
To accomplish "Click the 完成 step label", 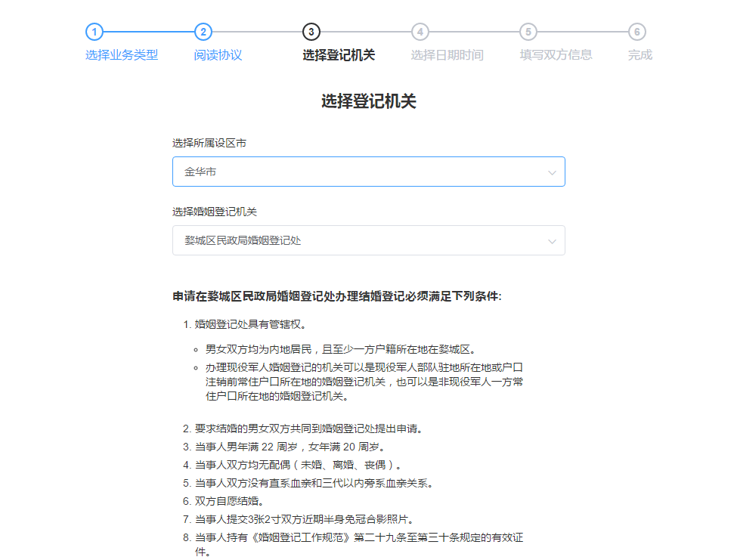I will pos(640,55).
